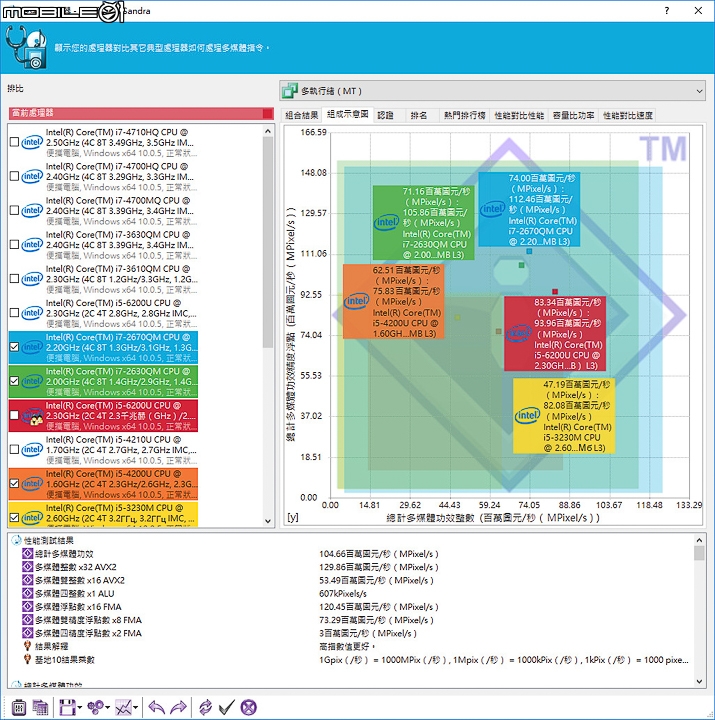The width and height of the screenshot is (715, 720).
Task: Select the 當前處理器 header bar
Action: (x=141, y=113)
